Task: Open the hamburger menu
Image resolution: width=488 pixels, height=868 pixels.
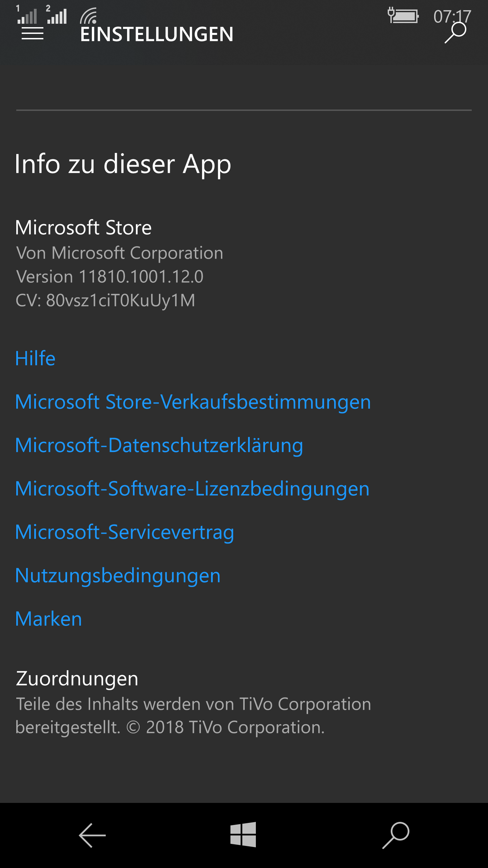Action: click(33, 34)
